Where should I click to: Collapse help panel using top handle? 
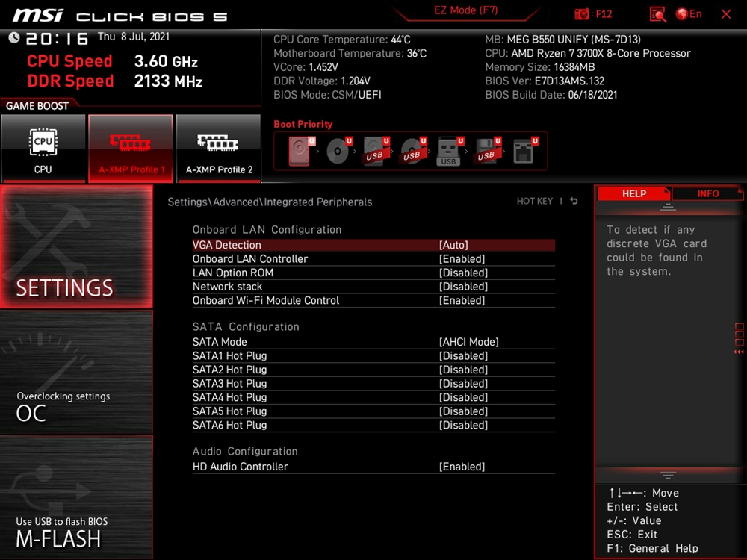668,207
